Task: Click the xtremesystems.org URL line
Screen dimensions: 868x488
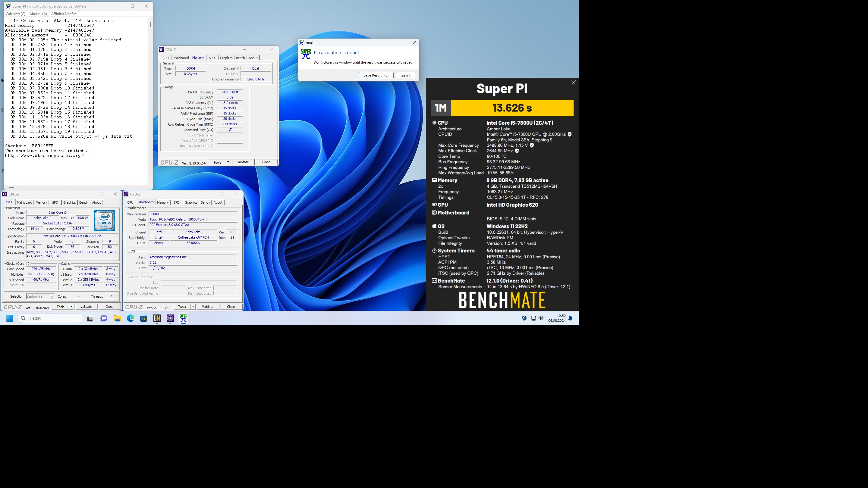Action: coord(44,156)
